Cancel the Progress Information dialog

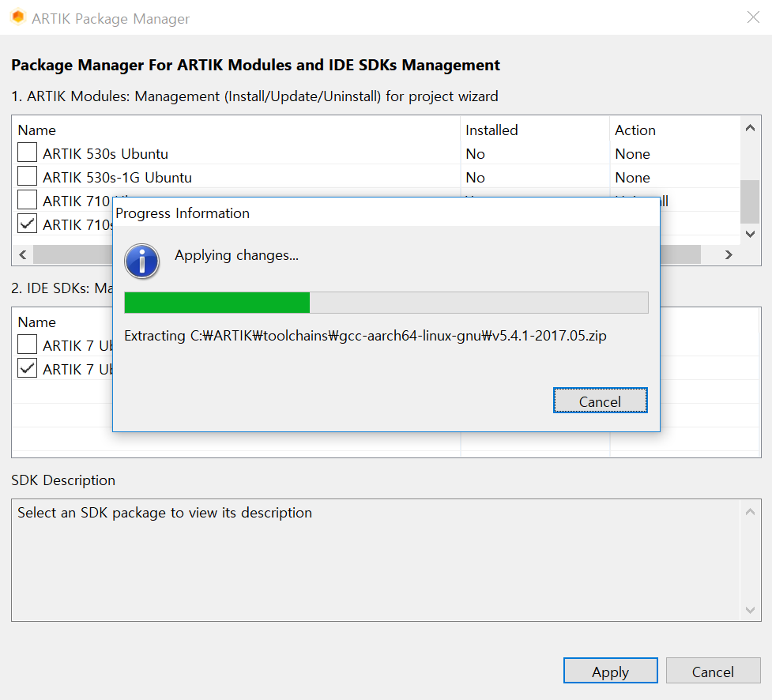click(x=600, y=401)
